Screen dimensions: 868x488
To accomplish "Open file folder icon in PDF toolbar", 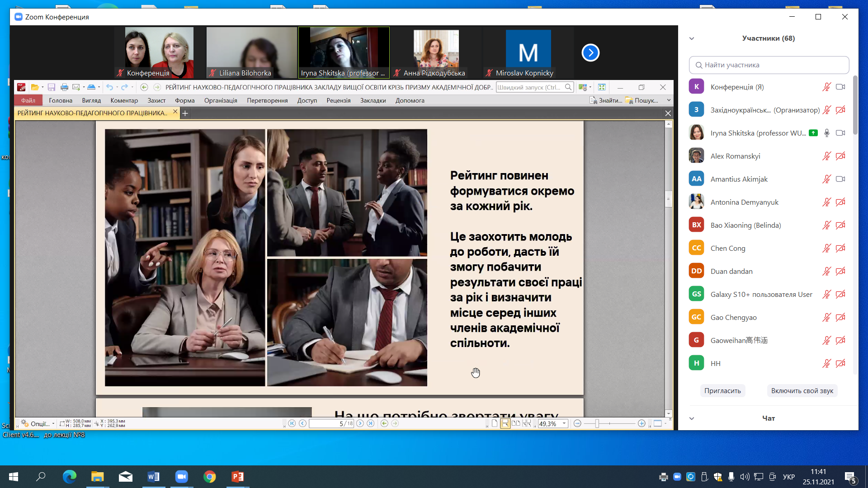I will (34, 87).
